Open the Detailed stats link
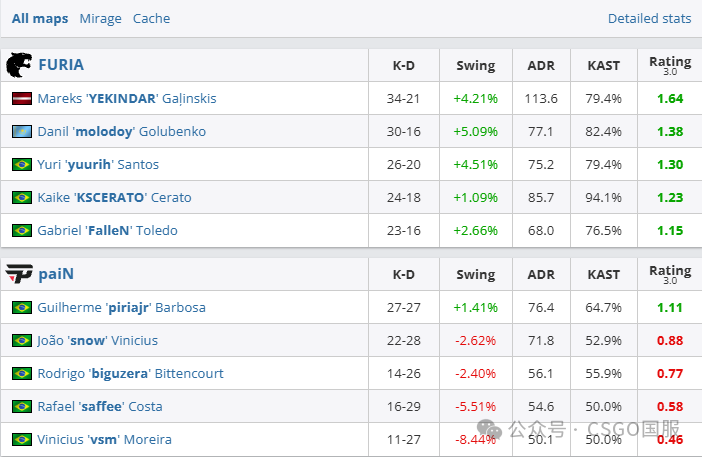The height and width of the screenshot is (457, 702). click(x=650, y=19)
